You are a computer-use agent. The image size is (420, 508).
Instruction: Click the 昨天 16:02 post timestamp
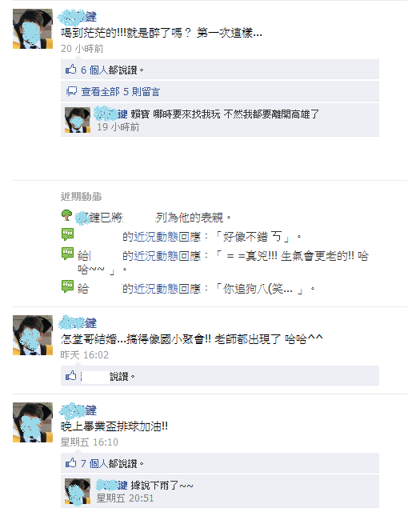click(85, 355)
